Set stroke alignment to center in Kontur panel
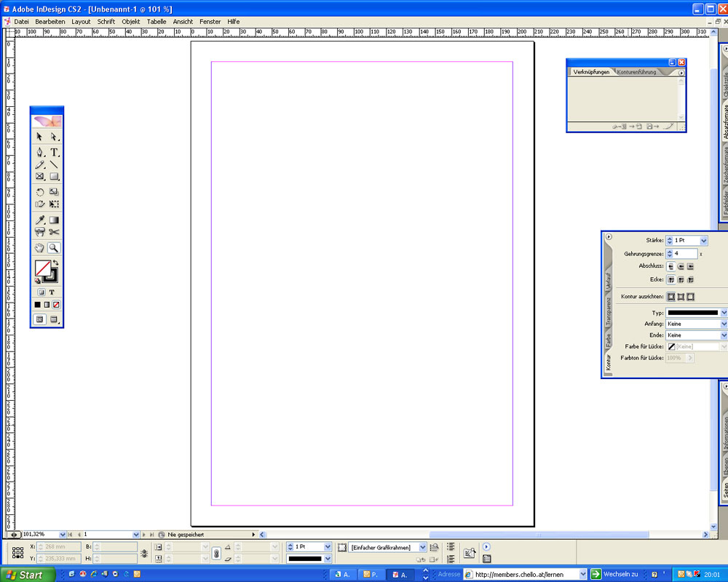Viewport: 728px width, 582px height. [670, 297]
